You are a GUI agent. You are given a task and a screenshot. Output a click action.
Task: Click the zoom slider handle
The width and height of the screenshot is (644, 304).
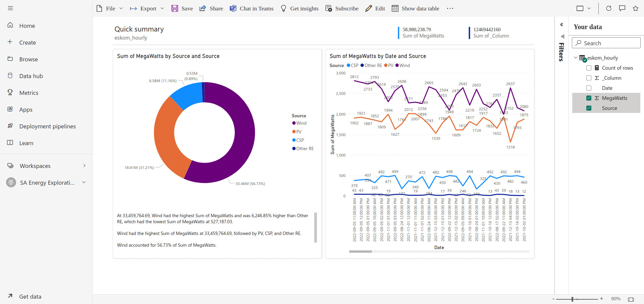572,299
